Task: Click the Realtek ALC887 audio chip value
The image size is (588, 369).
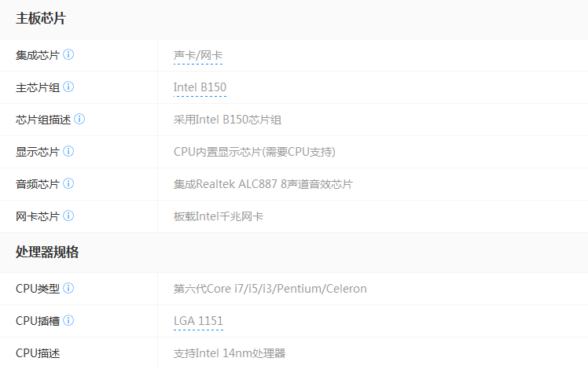Action: [263, 184]
